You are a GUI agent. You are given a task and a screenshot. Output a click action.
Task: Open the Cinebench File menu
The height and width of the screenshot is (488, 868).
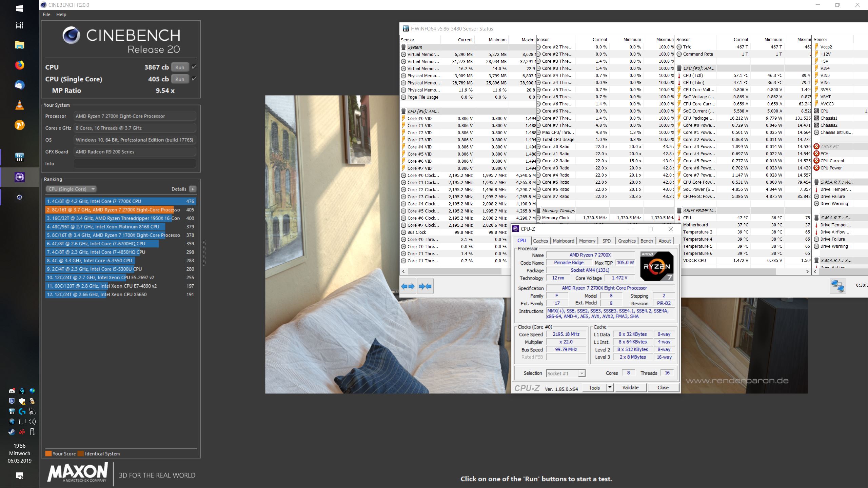(46, 15)
